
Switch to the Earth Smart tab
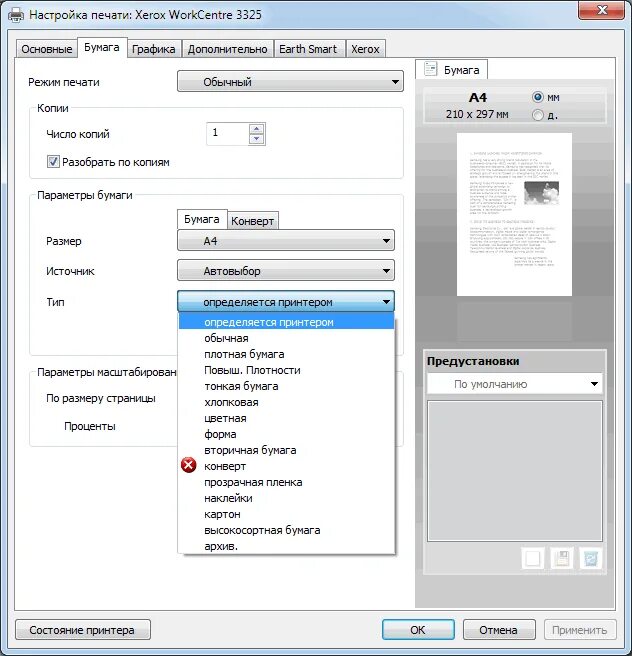click(x=308, y=49)
